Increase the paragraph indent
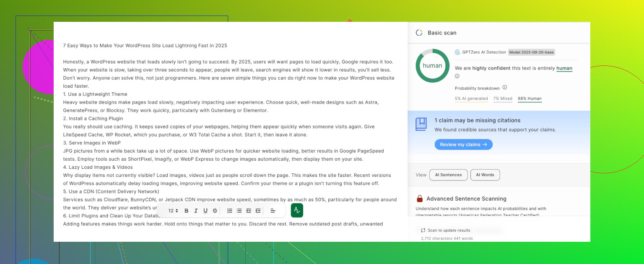This screenshot has width=644, height=264. pyautogui.click(x=258, y=211)
